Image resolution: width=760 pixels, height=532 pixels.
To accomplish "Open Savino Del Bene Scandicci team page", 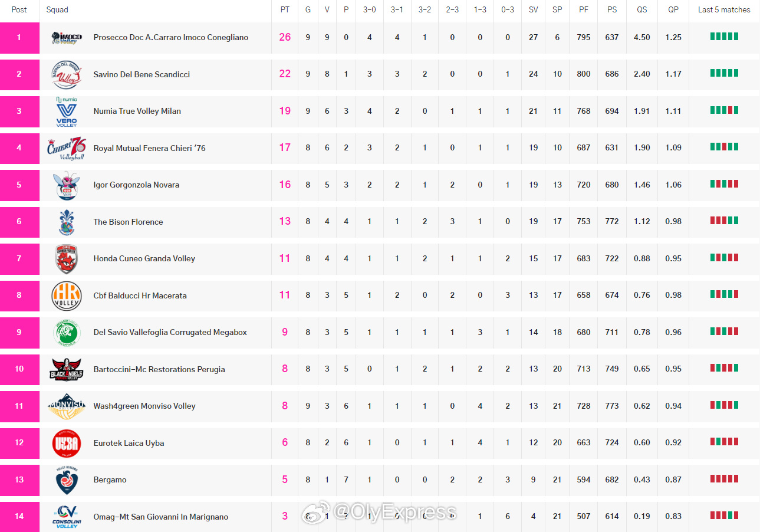I will tap(142, 74).
